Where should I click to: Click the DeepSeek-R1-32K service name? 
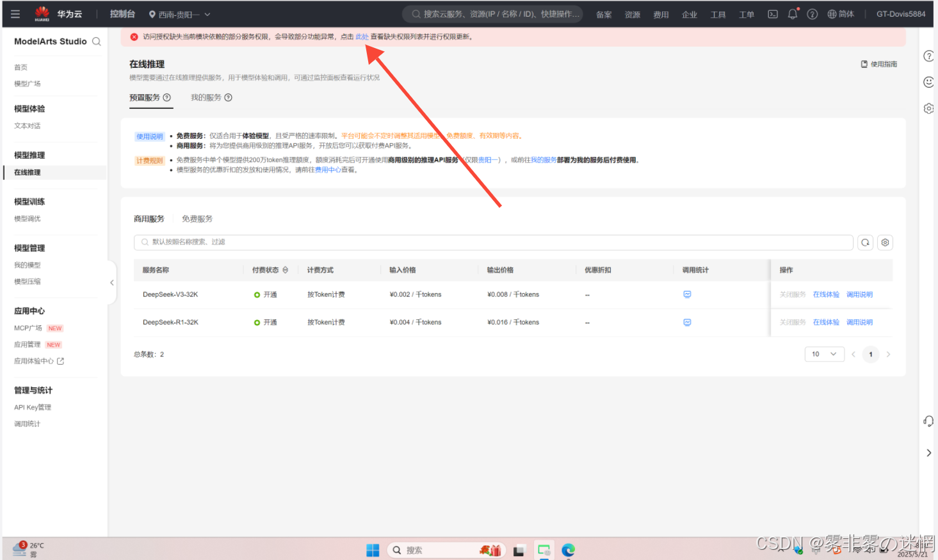coord(170,323)
